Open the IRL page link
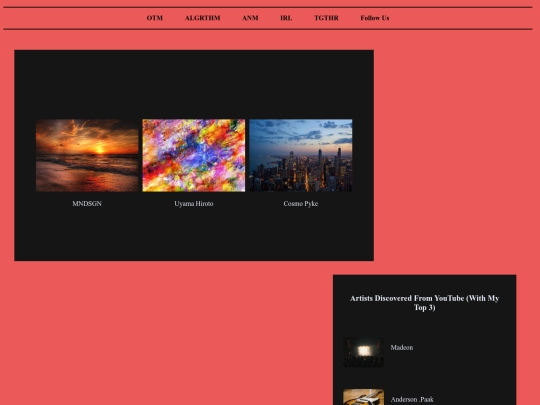This screenshot has width=540, height=405. (286, 18)
